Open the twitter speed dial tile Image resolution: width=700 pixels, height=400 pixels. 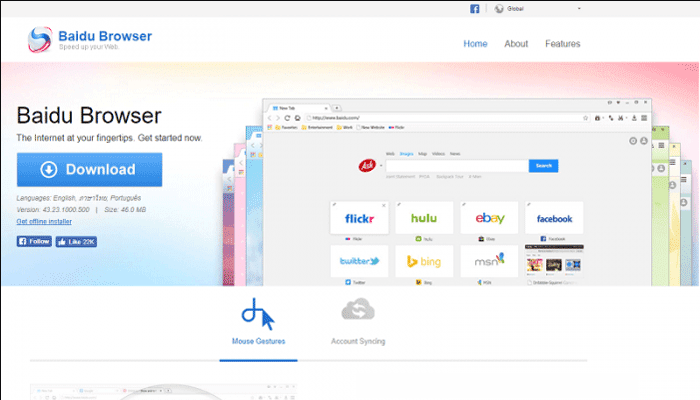(x=359, y=261)
